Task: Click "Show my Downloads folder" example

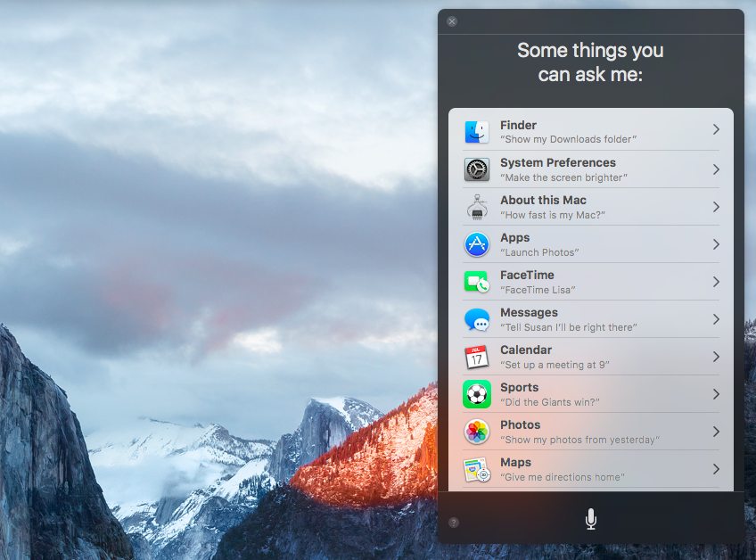Action: (569, 139)
